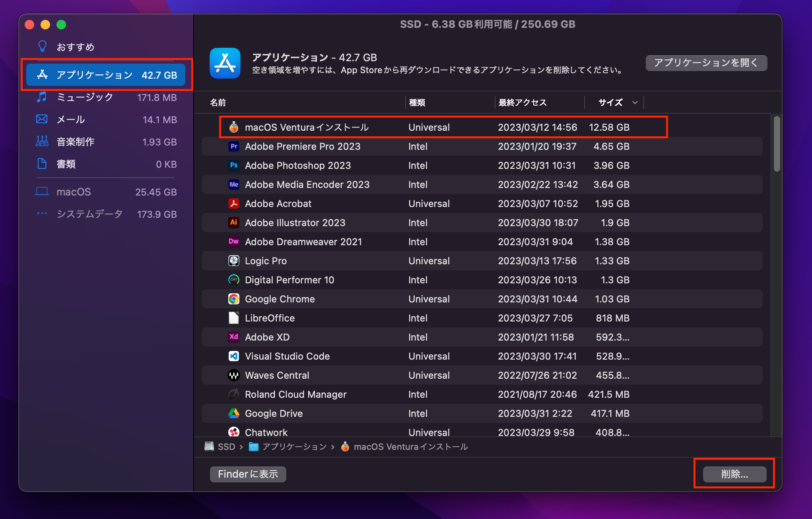This screenshot has height=519, width=812.
Task: Open 書類 0 KB category
Action: 106,164
